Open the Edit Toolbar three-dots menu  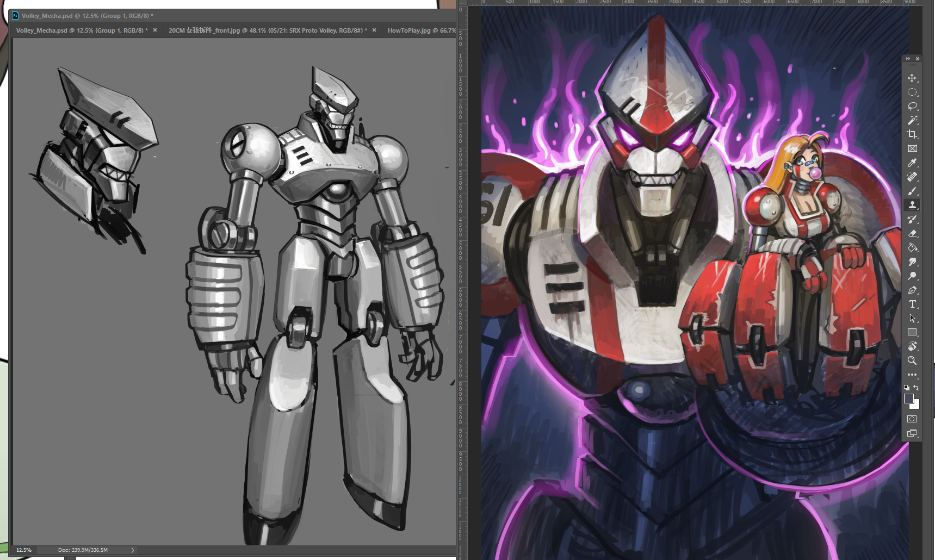point(912,375)
